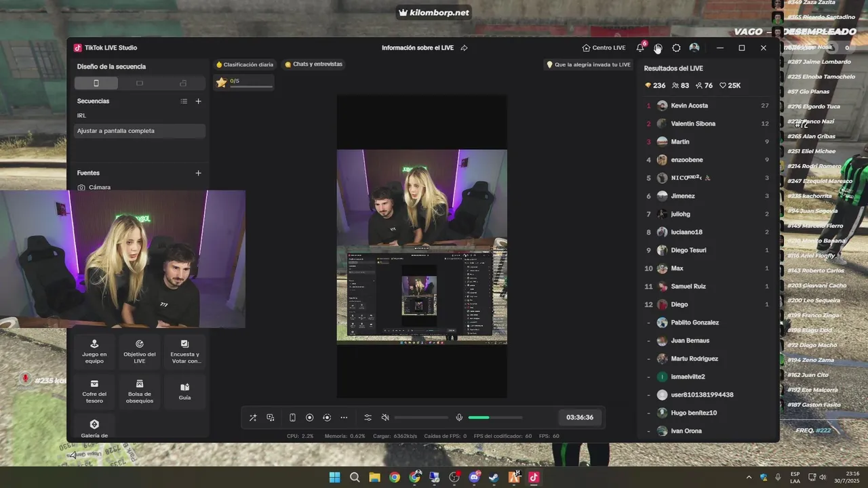Screen dimensions: 868x488
Task: Adjust the speaker volume slider
Action: click(421, 418)
